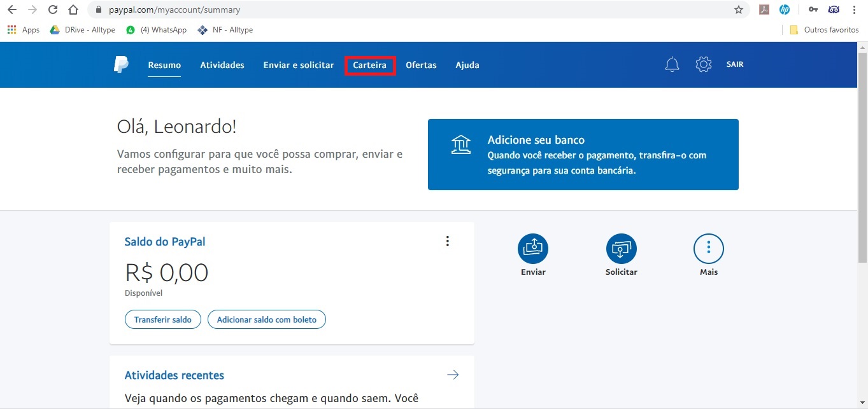Image resolution: width=868 pixels, height=409 pixels.
Task: Open the Ofertas tab
Action: click(421, 65)
